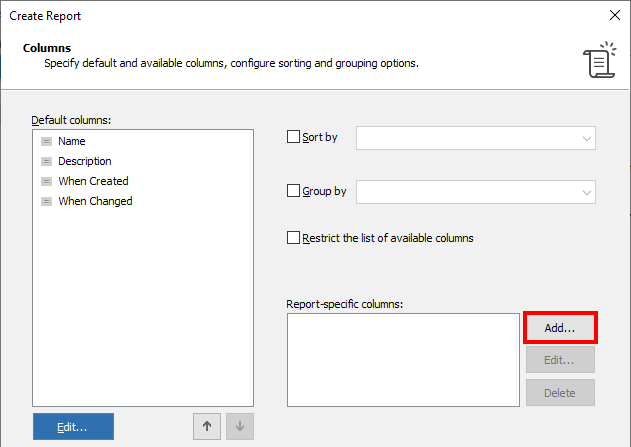This screenshot has width=631, height=447.
Task: Click Delete button for report-specific columns
Action: pyautogui.click(x=560, y=393)
